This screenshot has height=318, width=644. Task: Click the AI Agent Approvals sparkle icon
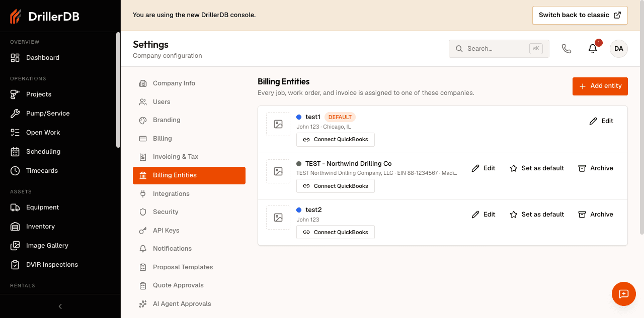(x=143, y=304)
